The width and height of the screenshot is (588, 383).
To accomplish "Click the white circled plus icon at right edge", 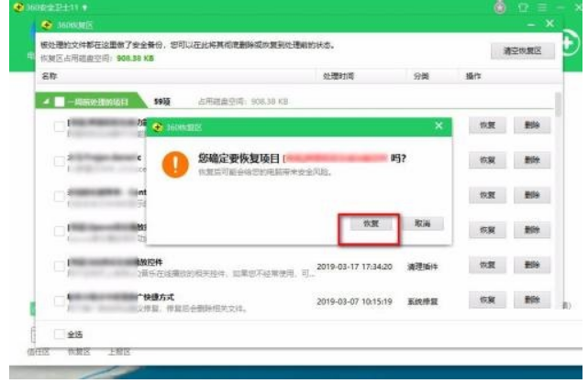I will (x=570, y=43).
